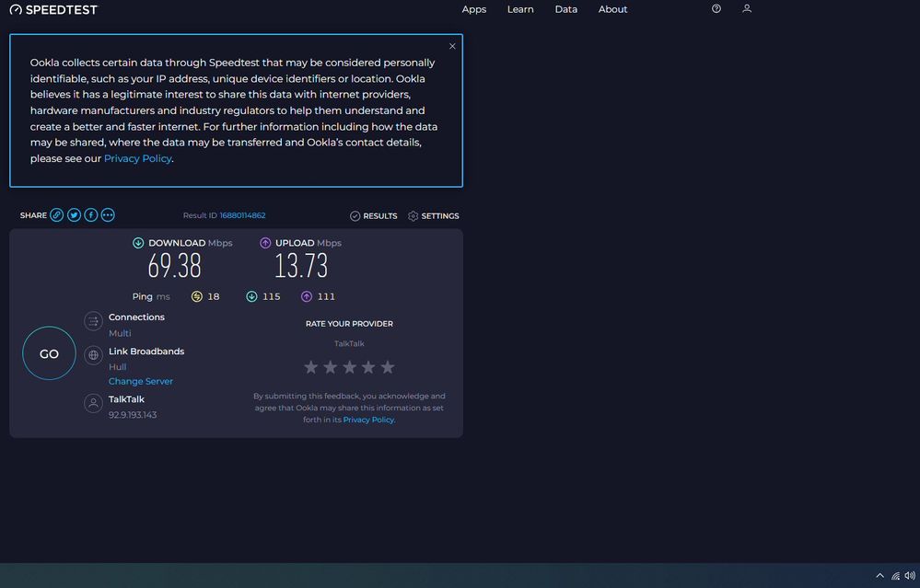
Task: Open the volume icon in system tray
Action: click(912, 575)
